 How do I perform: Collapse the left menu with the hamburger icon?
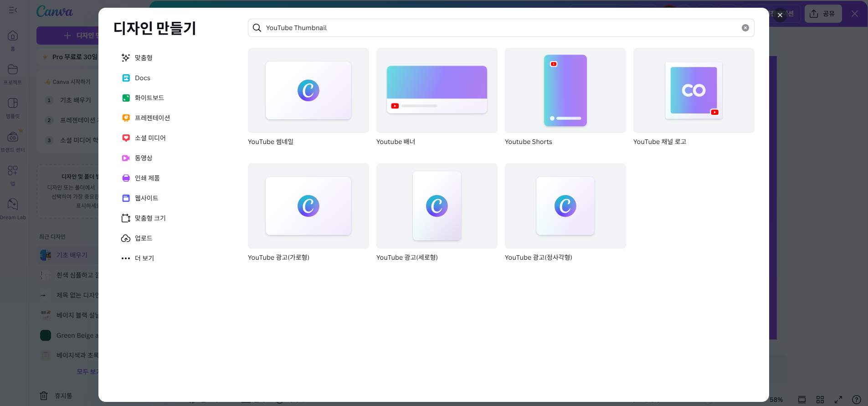[13, 10]
